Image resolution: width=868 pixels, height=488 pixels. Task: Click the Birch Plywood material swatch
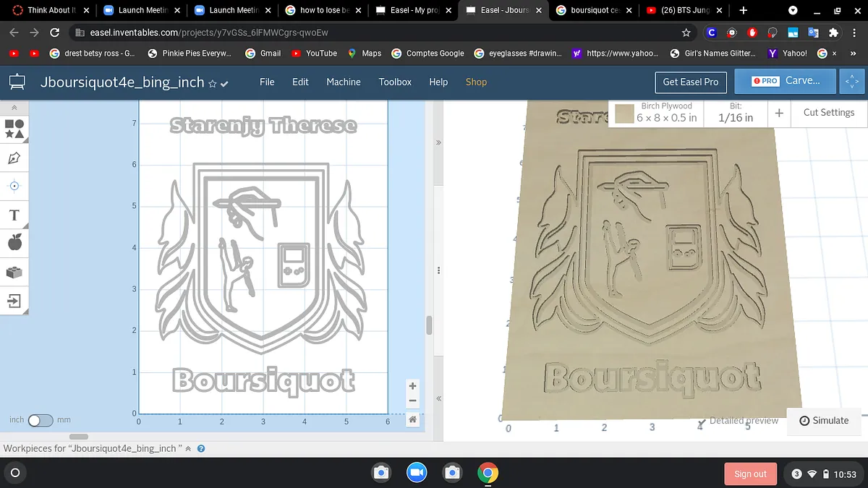(625, 114)
